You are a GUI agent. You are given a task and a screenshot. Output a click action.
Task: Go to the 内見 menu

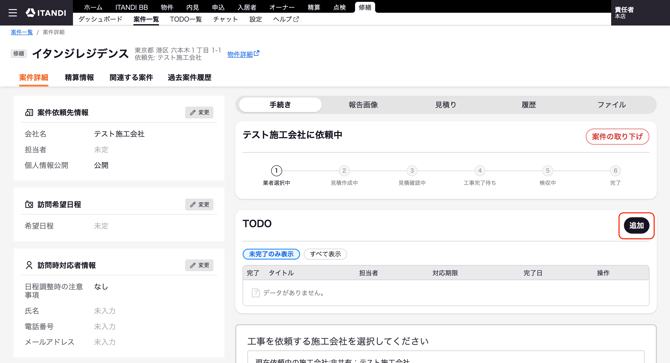(192, 7)
